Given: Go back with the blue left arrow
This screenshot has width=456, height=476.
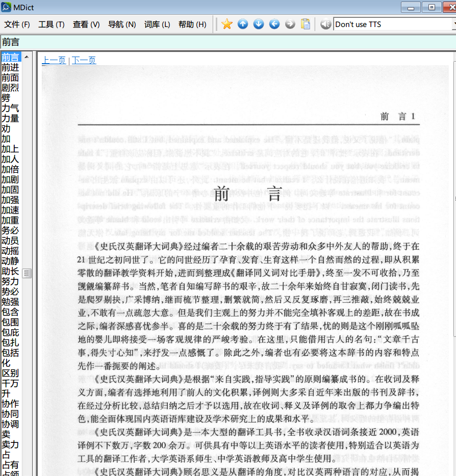Looking at the screenshot, I should pos(274,24).
